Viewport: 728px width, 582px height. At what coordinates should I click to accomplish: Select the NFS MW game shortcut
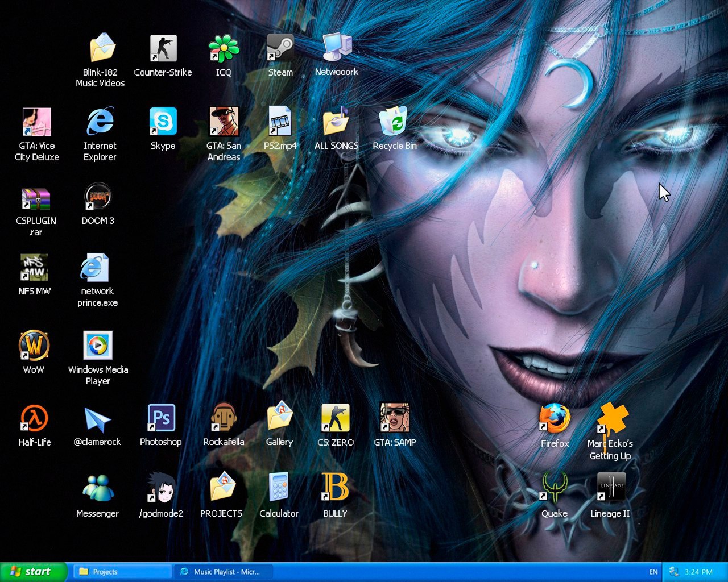click(34, 267)
